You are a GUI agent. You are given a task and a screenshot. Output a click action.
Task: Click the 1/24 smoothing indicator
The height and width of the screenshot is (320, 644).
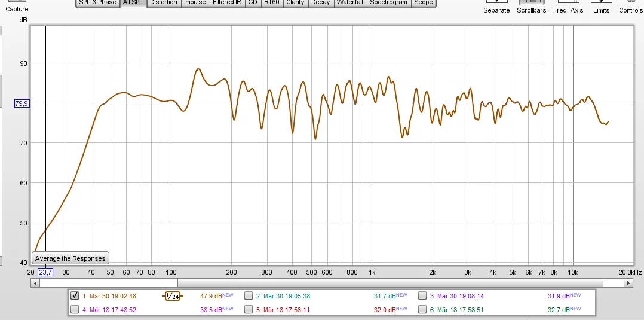[173, 296]
